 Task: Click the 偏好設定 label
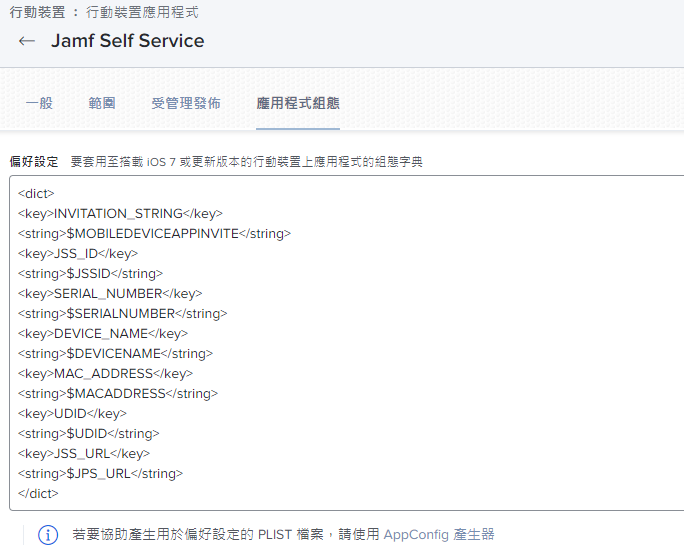pyautogui.click(x=34, y=162)
